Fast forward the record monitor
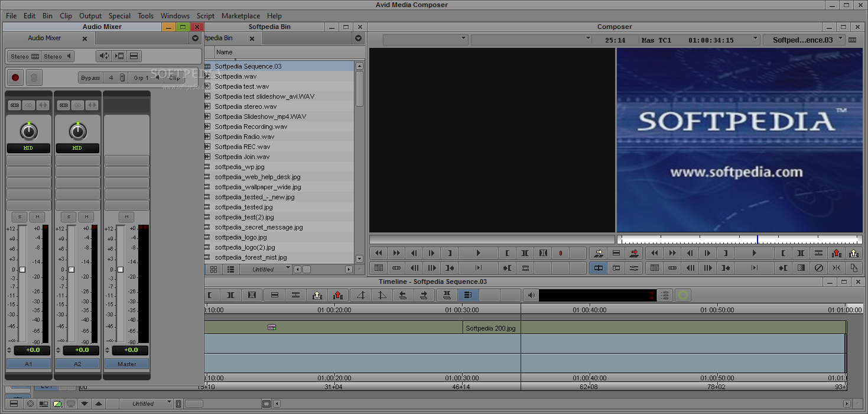This screenshot has height=414, width=868. [672, 253]
